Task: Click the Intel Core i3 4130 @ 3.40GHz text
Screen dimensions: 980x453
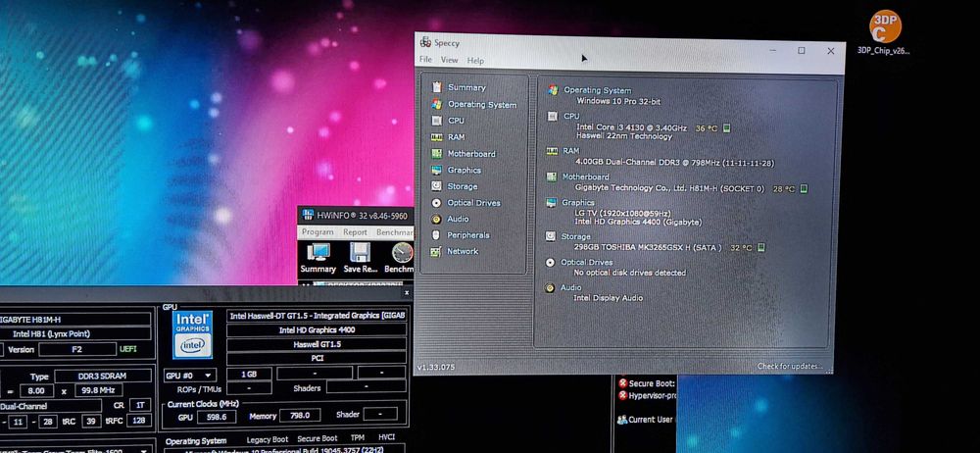Action: (x=631, y=127)
